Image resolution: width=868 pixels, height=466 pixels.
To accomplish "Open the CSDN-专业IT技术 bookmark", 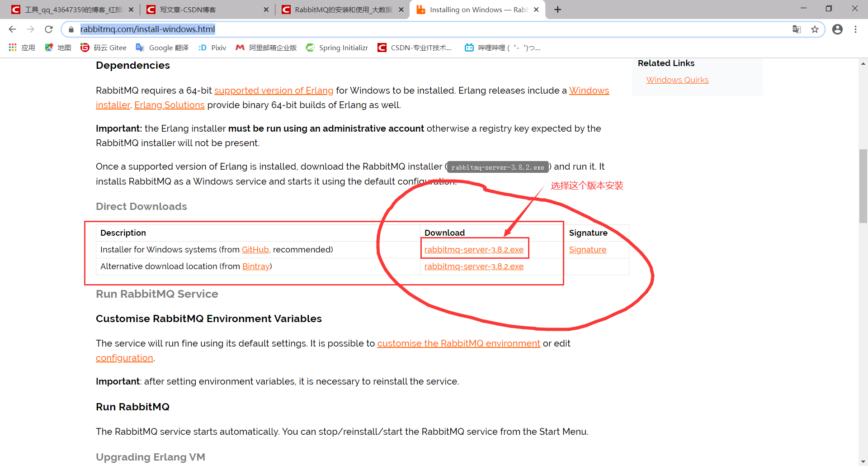I will [415, 48].
